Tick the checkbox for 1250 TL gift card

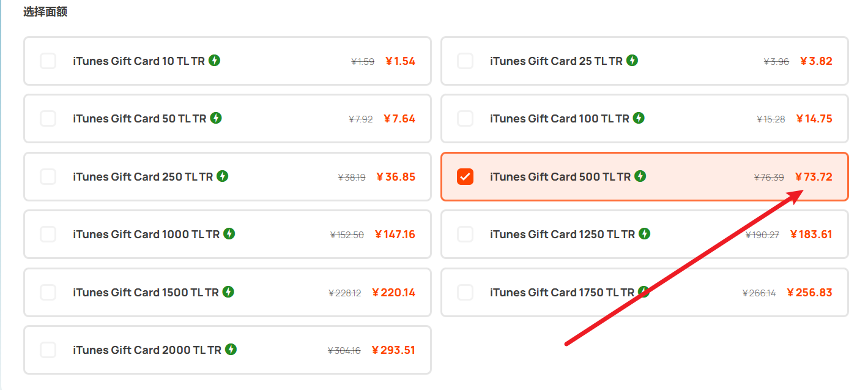coord(465,234)
